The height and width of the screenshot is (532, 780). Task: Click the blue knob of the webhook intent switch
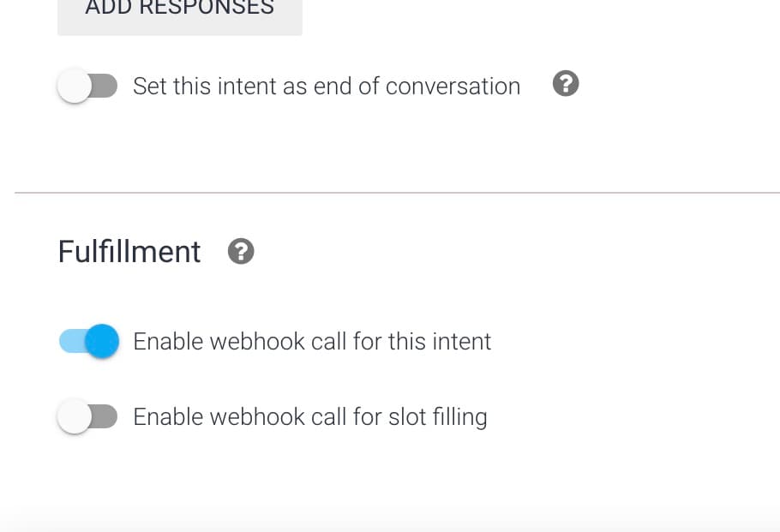coord(102,341)
